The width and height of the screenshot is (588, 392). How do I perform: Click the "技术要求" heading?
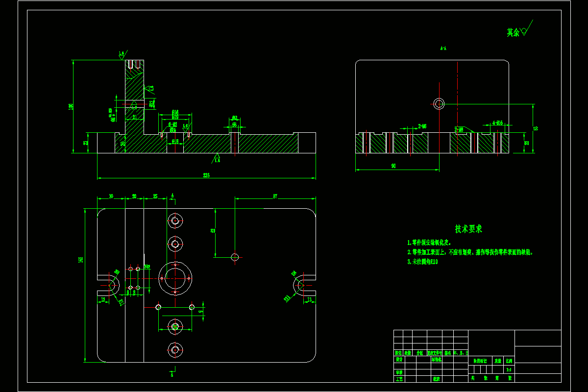click(468, 229)
